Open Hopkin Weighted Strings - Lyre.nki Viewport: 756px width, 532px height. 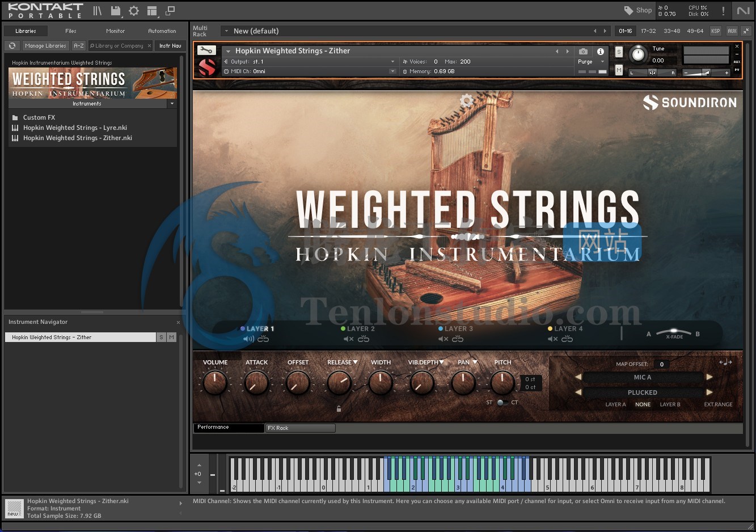pos(75,128)
